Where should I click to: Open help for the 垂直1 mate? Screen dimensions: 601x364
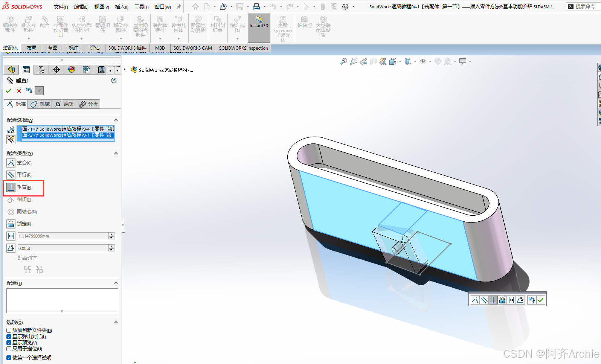tap(114, 81)
